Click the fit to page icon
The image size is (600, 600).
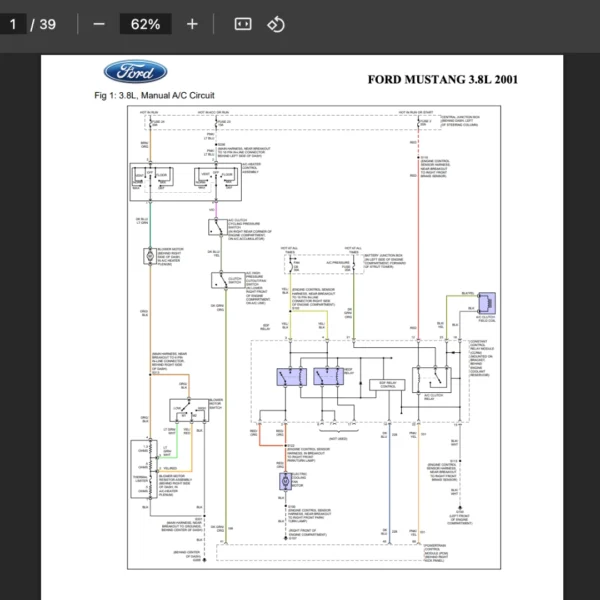click(242, 24)
